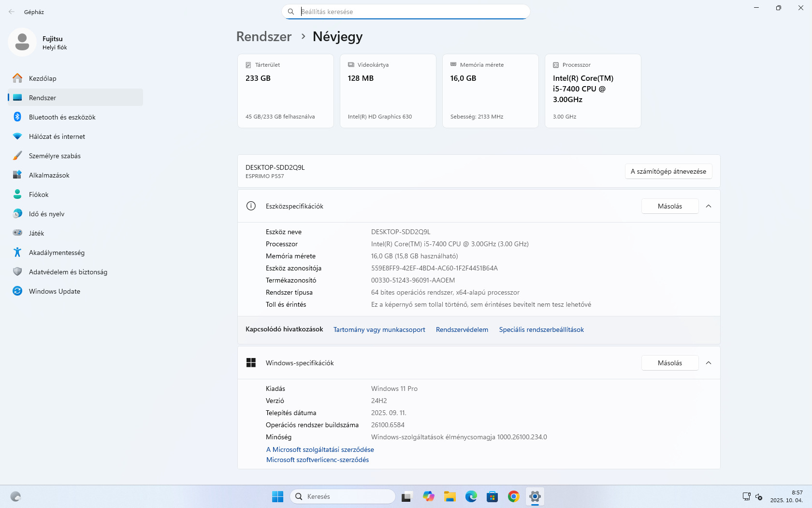This screenshot has width=812, height=508.
Task: Open the Videokártya 128 MB card
Action: (x=388, y=91)
